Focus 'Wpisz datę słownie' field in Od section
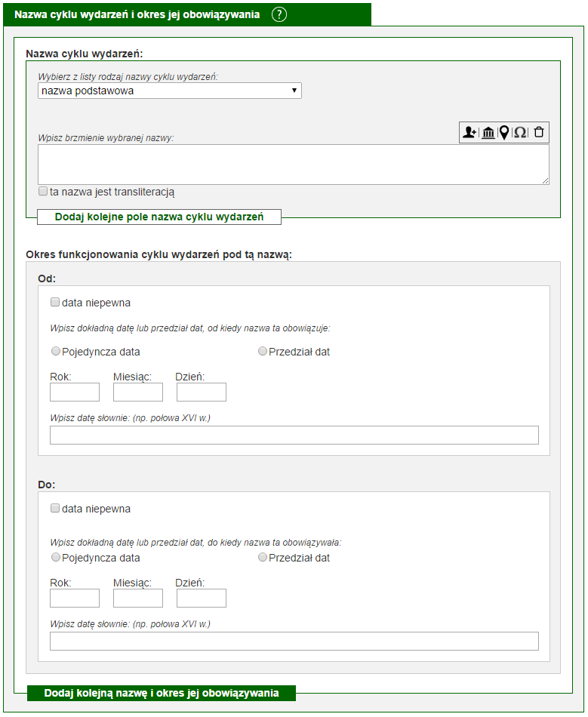 click(294, 435)
